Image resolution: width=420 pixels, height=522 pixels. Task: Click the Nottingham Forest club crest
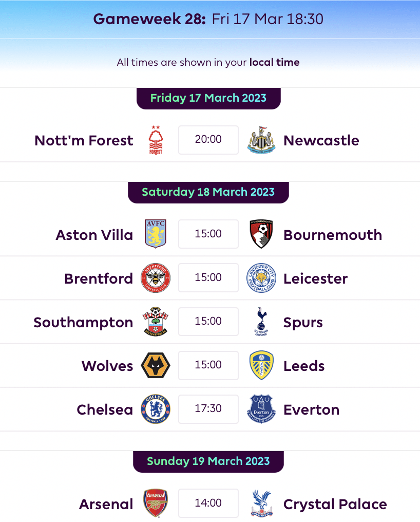(x=156, y=140)
